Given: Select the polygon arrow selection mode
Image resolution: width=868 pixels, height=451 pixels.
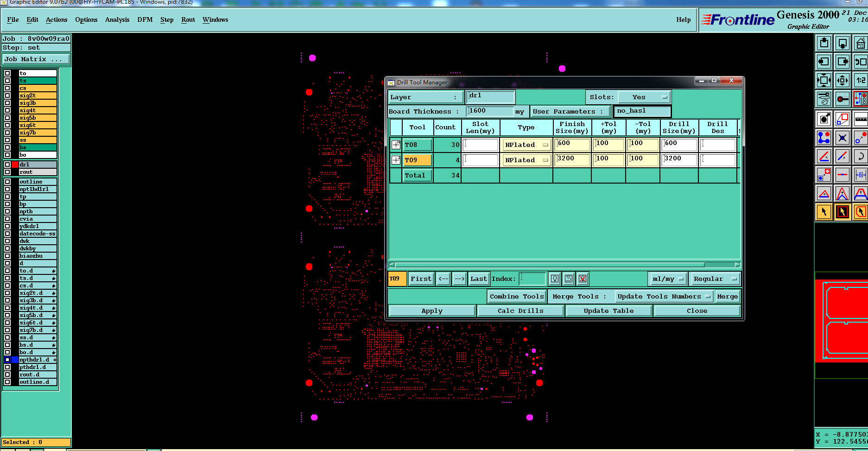Looking at the screenshot, I should (x=861, y=212).
